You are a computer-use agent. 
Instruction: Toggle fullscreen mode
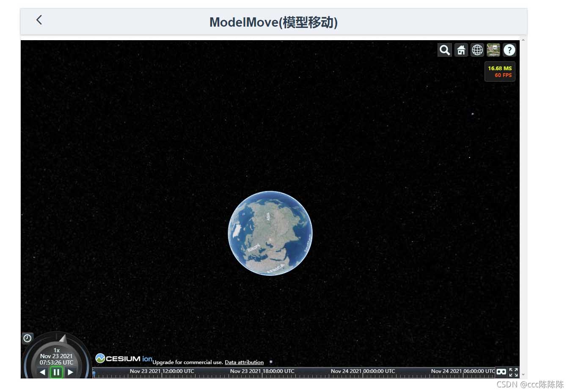(x=513, y=372)
